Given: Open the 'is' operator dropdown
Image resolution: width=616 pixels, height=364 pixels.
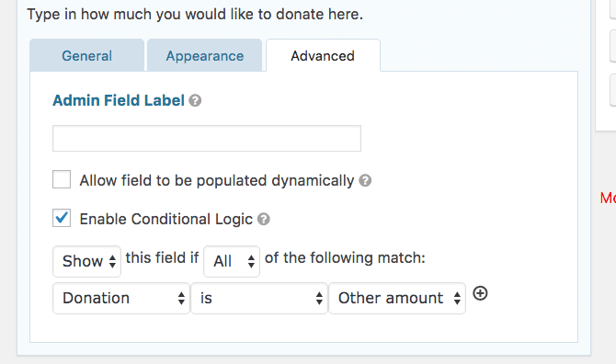Looking at the screenshot, I should pos(259,298).
